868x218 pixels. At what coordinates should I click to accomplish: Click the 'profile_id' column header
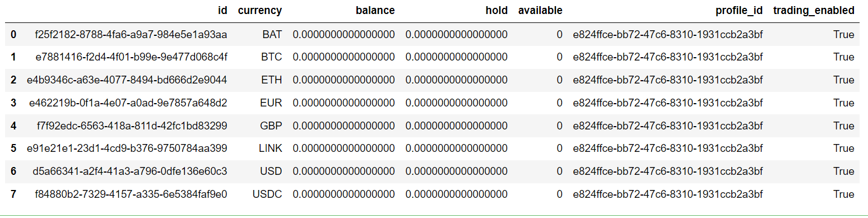coord(739,10)
